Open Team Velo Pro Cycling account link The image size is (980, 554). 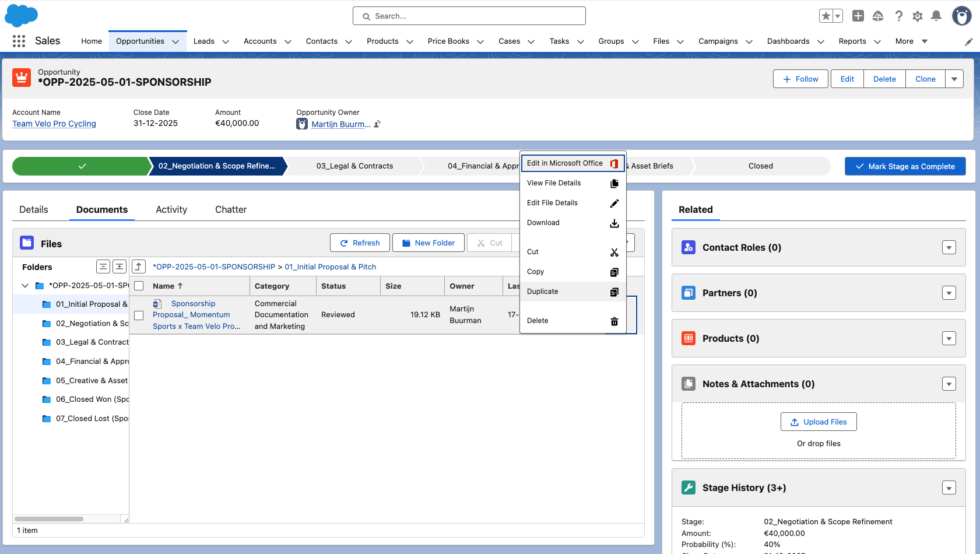click(54, 124)
